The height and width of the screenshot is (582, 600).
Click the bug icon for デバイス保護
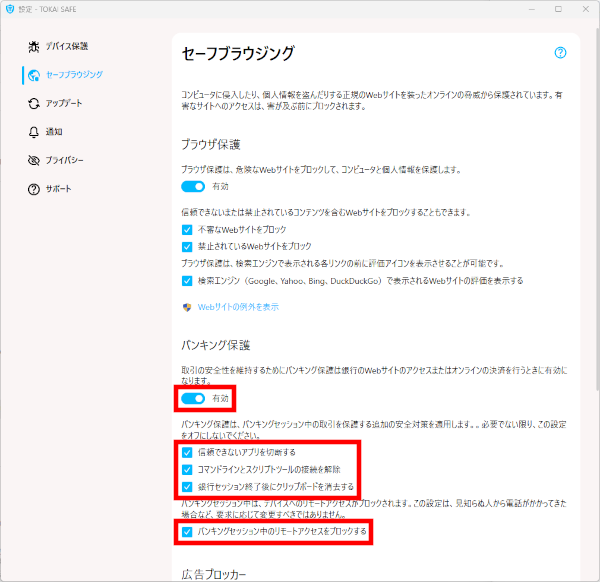34,47
